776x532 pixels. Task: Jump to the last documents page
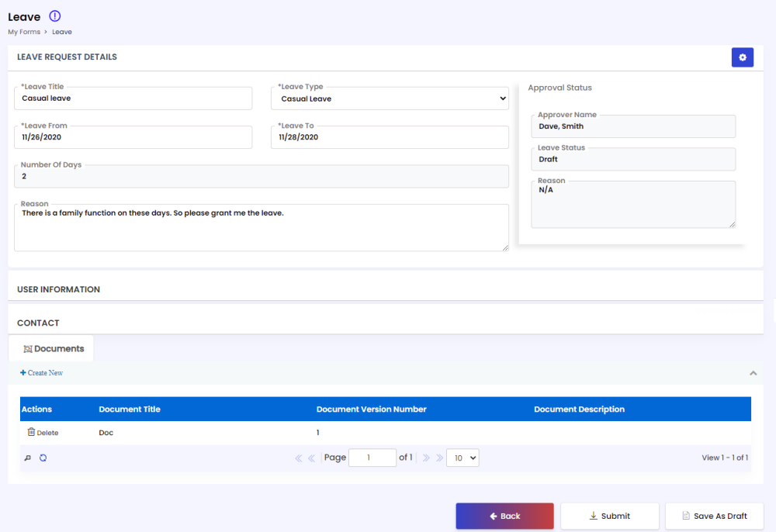point(439,458)
